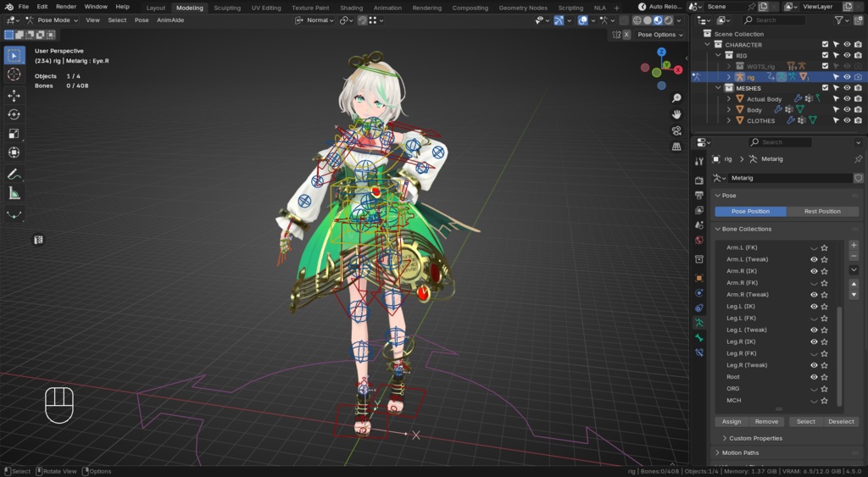Collapse the MESHES collection

[x=719, y=88]
